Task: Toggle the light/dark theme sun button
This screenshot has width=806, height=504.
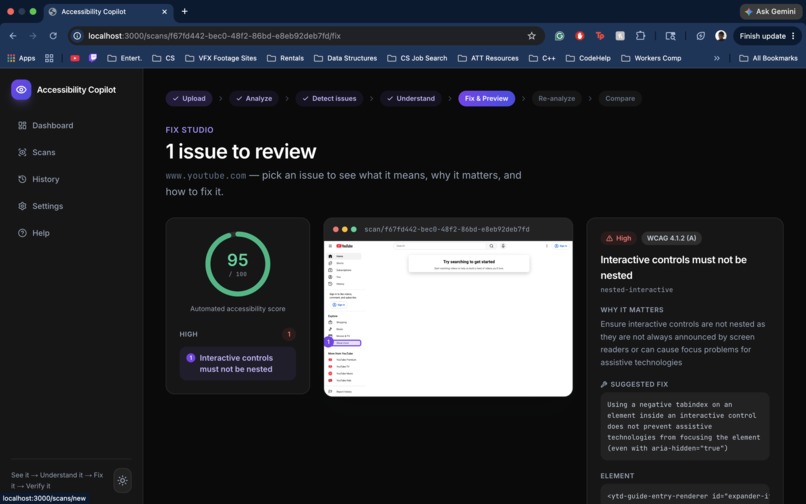Action: click(122, 480)
